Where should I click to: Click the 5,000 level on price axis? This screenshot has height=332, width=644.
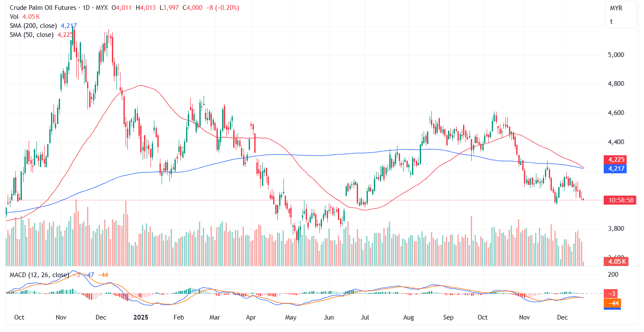[x=615, y=55]
